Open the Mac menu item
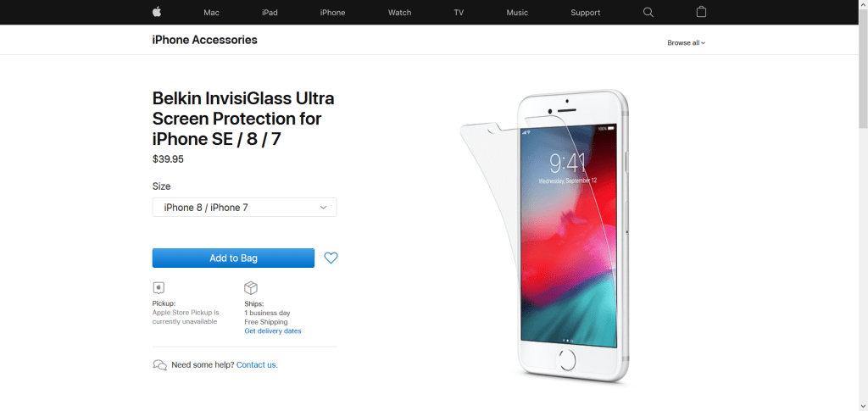 pyautogui.click(x=211, y=12)
